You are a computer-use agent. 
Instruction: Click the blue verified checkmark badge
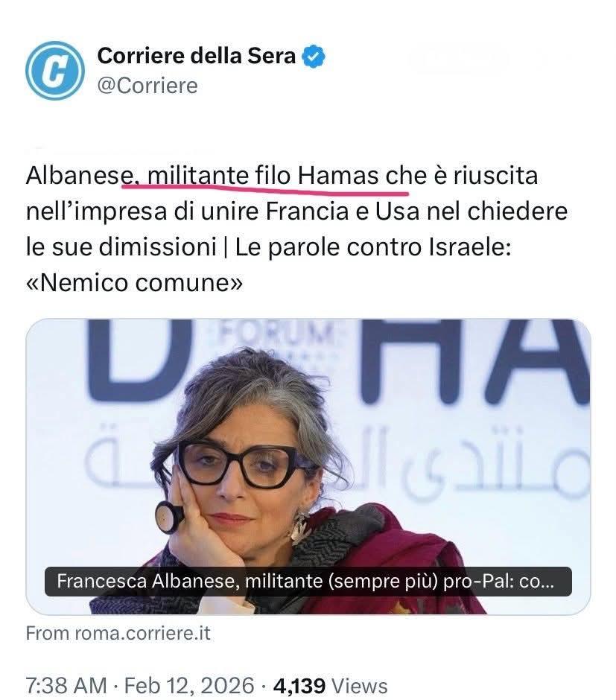coord(314,57)
